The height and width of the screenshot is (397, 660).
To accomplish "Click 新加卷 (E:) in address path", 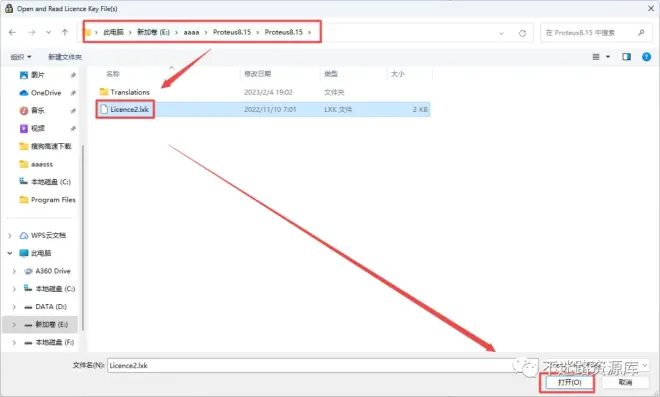I will (x=153, y=32).
